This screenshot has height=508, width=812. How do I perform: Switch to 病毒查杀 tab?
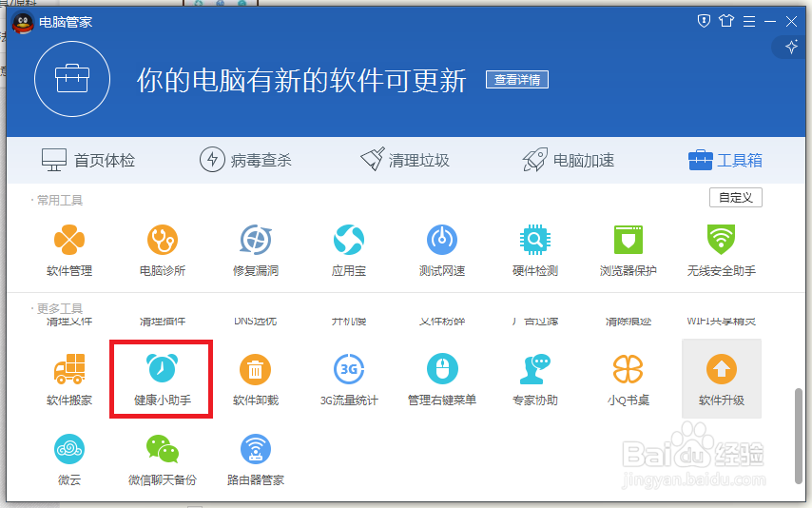[x=245, y=160]
